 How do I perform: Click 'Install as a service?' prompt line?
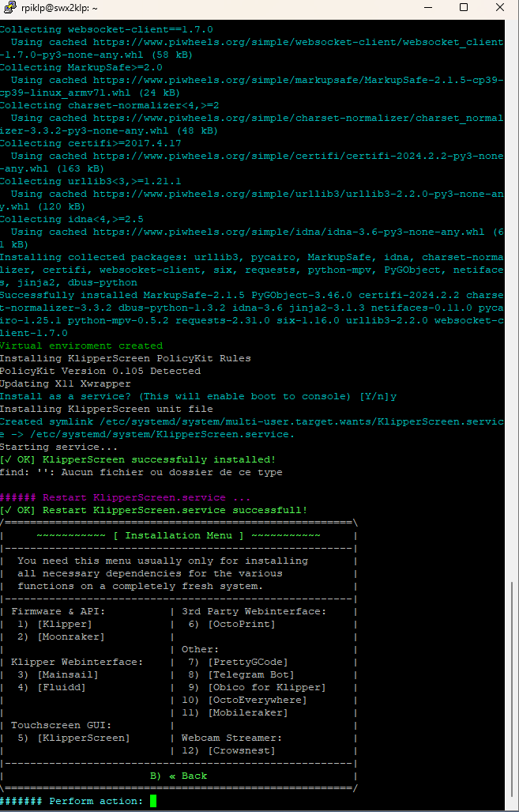tap(198, 397)
